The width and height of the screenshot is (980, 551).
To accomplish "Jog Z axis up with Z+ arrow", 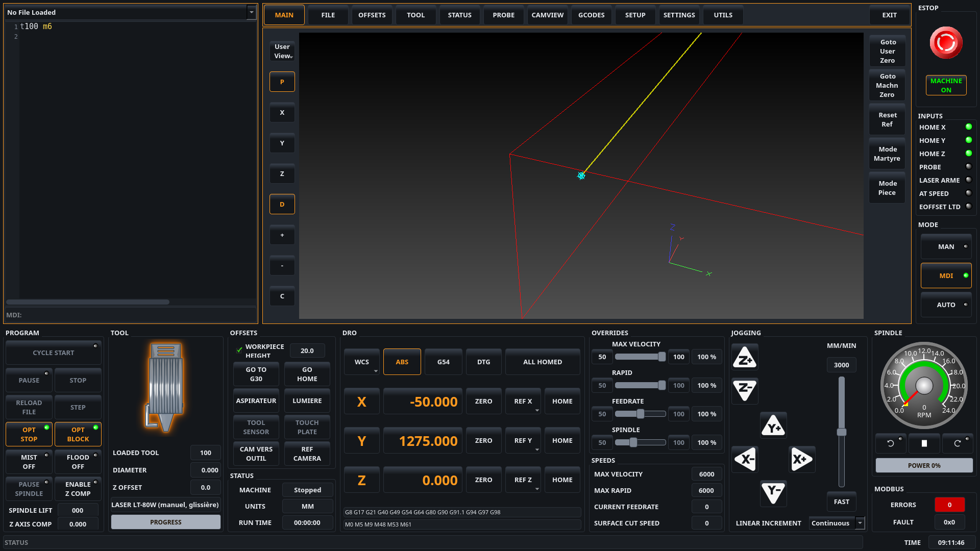I will pos(745,357).
